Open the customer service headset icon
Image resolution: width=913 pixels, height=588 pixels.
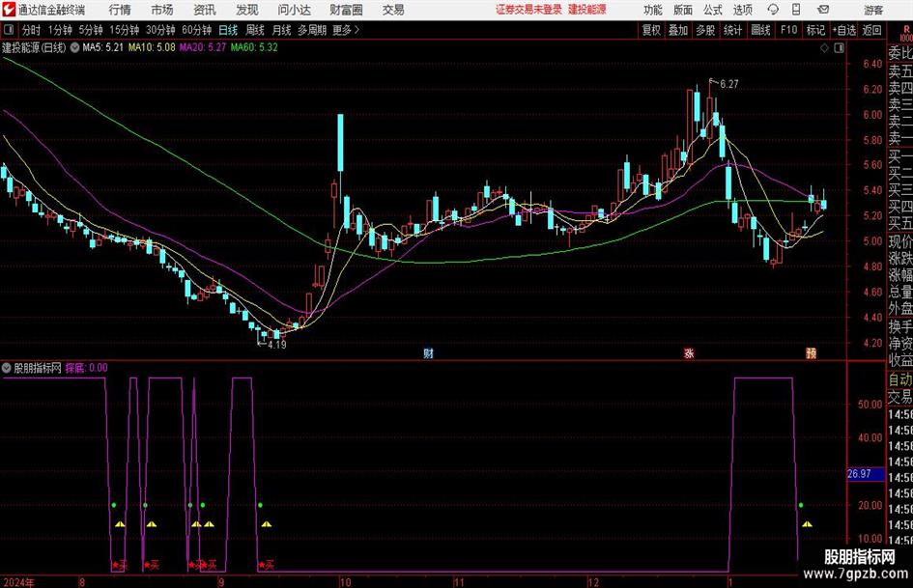tap(773, 10)
